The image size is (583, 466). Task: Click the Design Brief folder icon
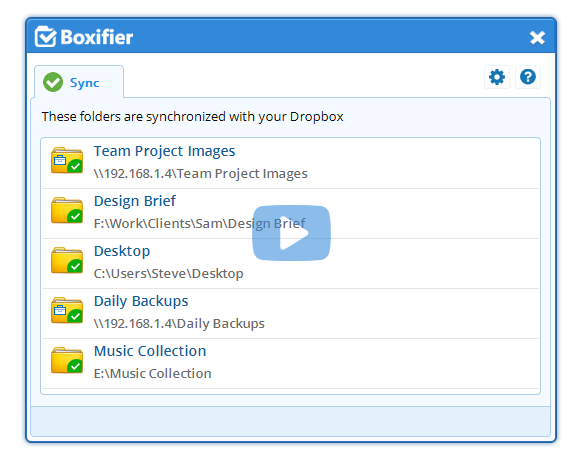(x=67, y=210)
